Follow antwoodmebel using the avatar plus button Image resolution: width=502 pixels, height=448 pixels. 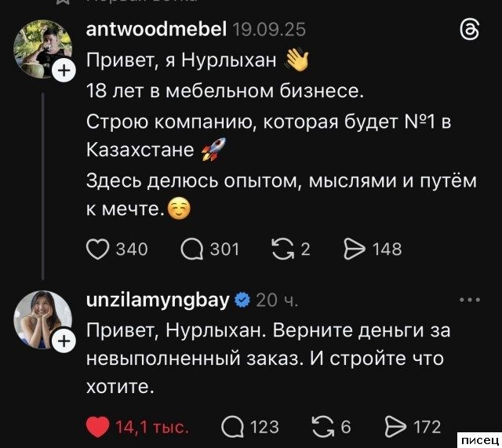pyautogui.click(x=63, y=72)
